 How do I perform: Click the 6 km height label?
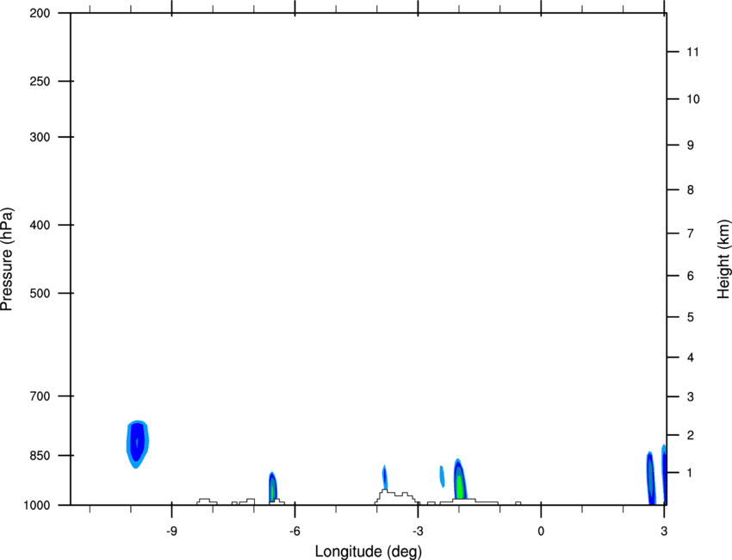coord(690,276)
